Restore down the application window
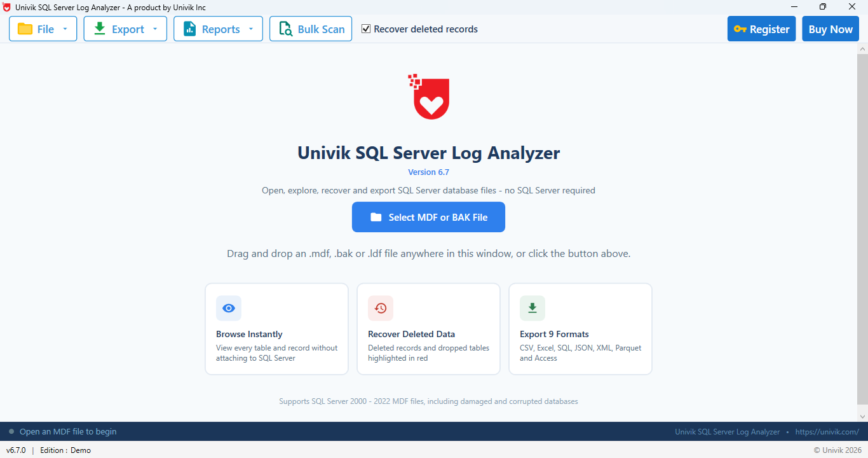This screenshot has width=868, height=458. (823, 7)
